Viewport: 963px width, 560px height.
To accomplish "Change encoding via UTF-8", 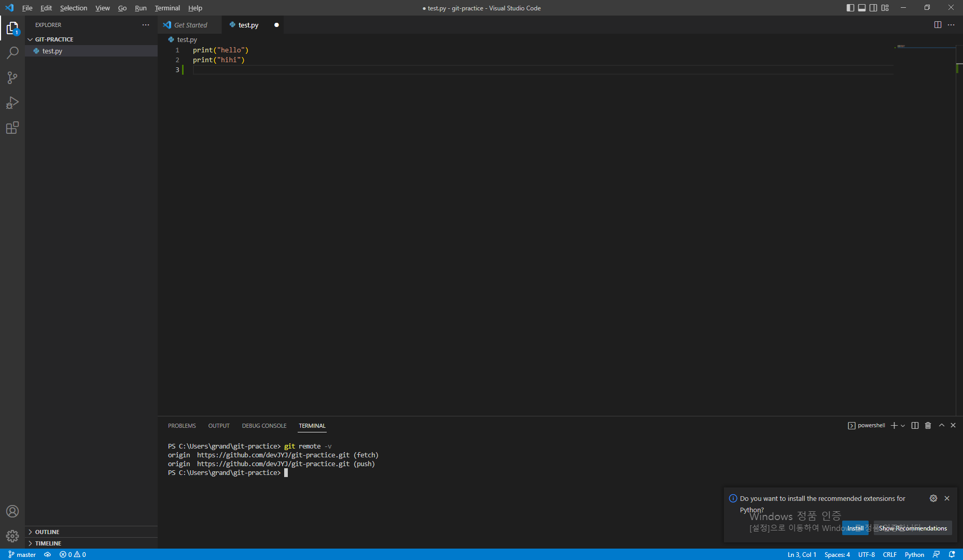I will tap(867, 554).
